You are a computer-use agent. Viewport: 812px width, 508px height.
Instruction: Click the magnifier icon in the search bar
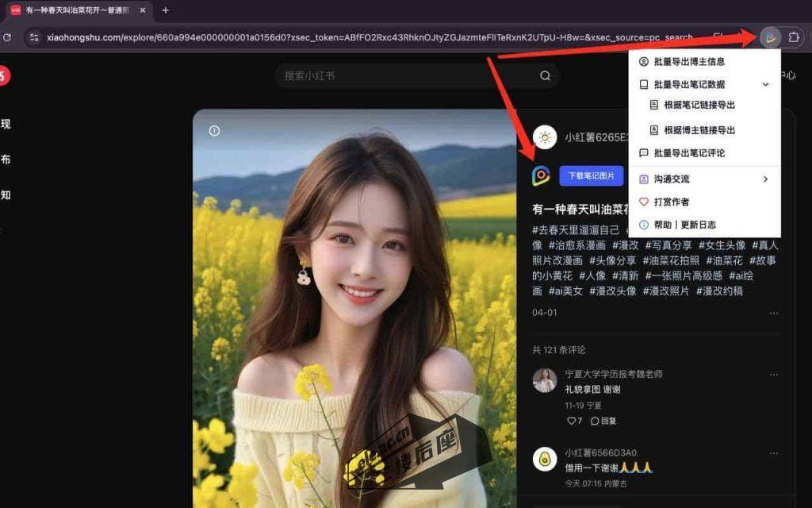coord(545,75)
